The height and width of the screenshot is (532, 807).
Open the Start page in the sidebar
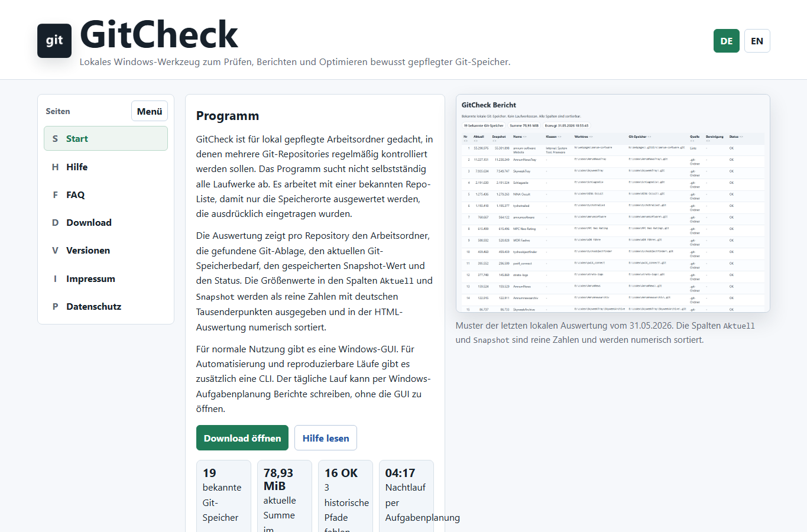coord(106,138)
